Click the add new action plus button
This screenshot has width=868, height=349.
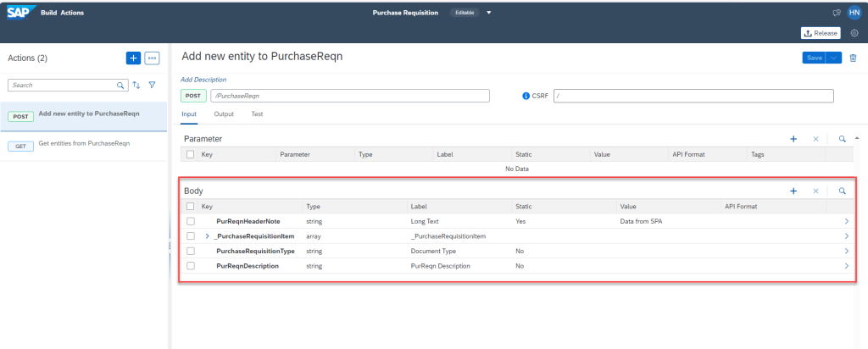tap(133, 58)
